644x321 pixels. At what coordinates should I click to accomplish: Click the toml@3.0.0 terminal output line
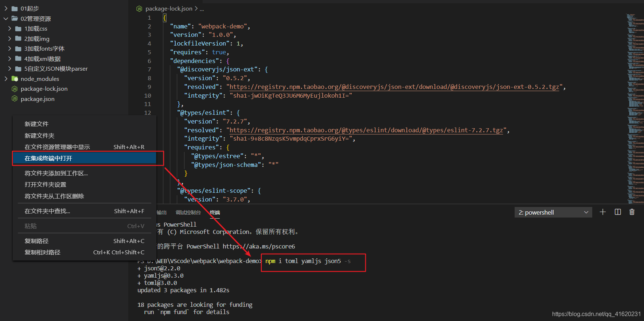(157, 283)
